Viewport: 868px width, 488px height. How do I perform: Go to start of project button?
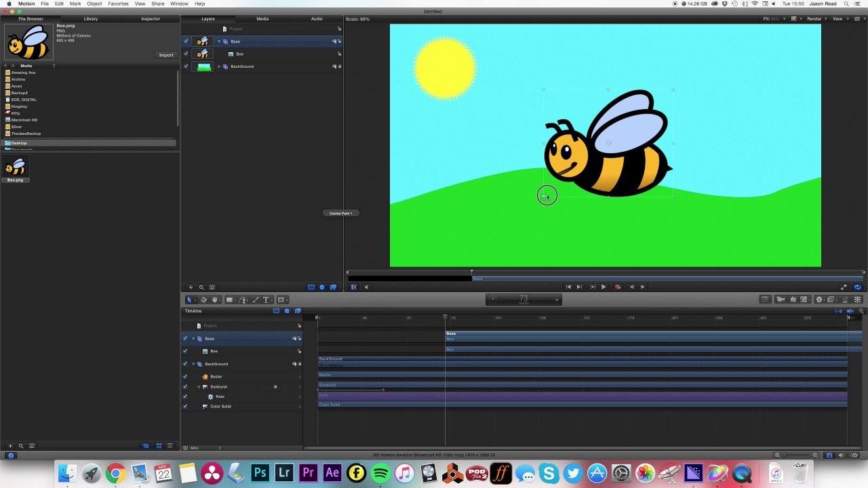(568, 287)
